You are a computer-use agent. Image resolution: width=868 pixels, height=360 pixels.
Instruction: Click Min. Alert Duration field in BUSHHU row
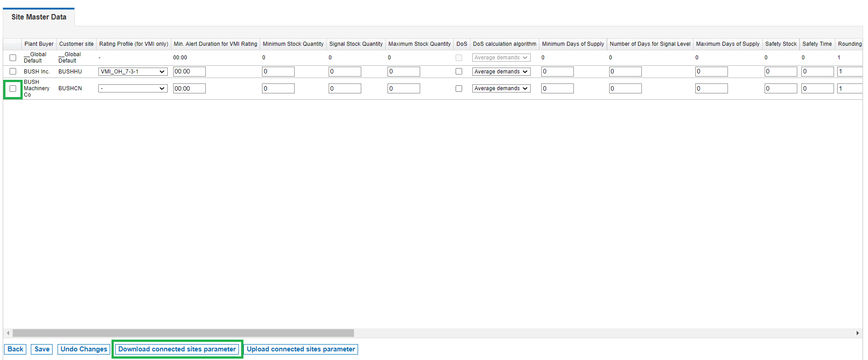[189, 72]
